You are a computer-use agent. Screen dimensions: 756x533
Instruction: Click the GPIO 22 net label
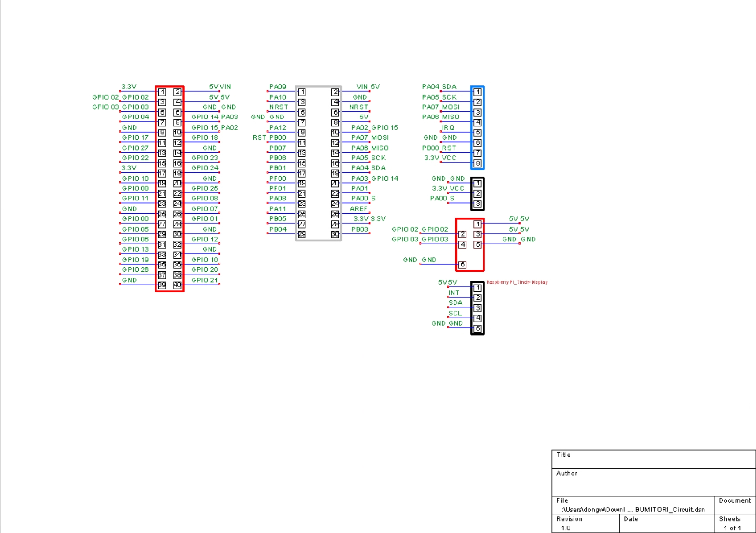135,158
